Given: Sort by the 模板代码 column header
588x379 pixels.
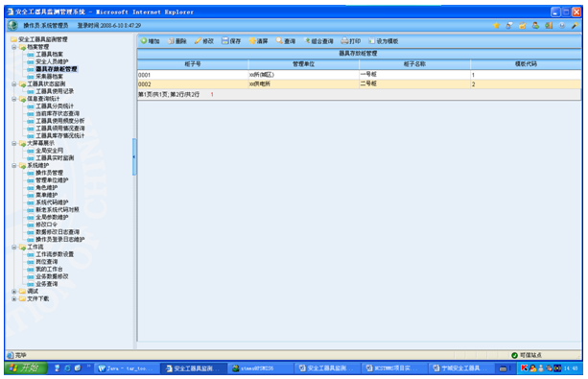Looking at the screenshot, I should (x=526, y=64).
